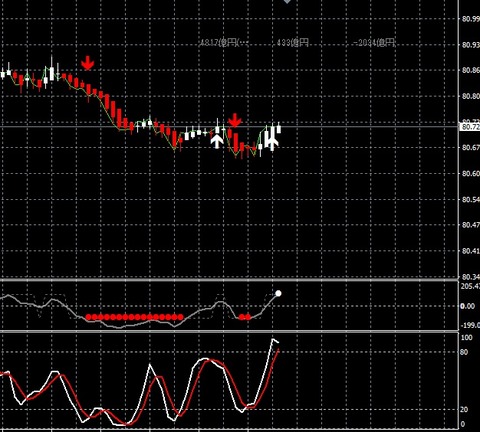This screenshot has height=432, width=480.
Task: Click the 80.80 price scale value
Action: click(471, 96)
